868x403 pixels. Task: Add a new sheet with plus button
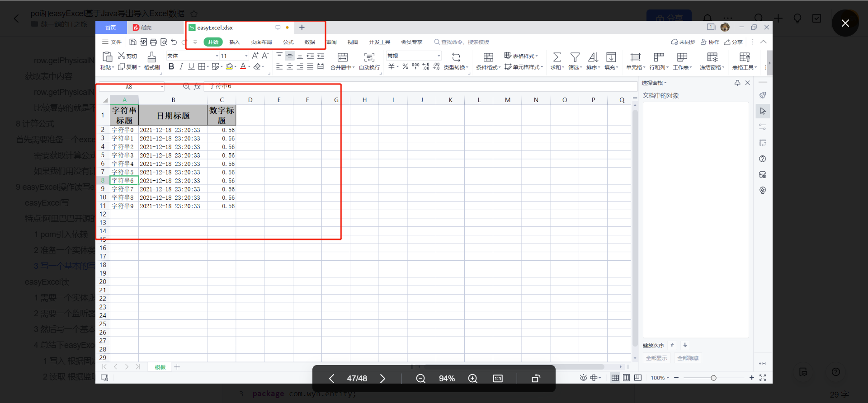pos(177,367)
